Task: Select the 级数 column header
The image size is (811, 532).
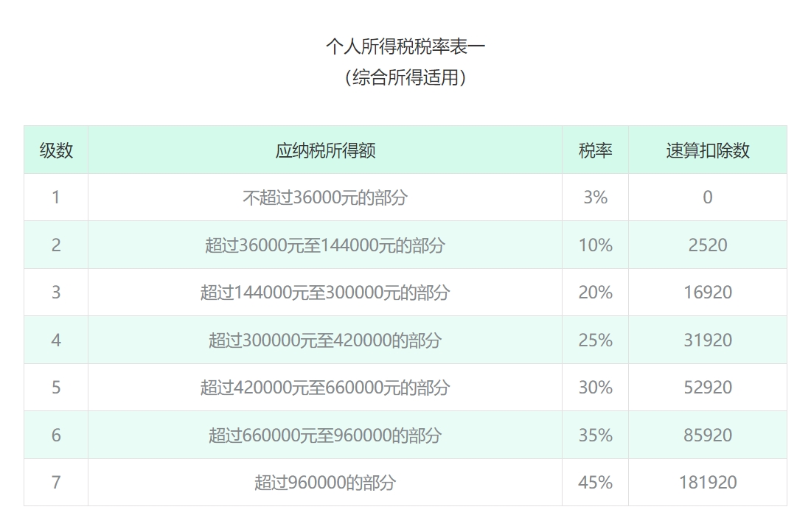Action: (56, 150)
